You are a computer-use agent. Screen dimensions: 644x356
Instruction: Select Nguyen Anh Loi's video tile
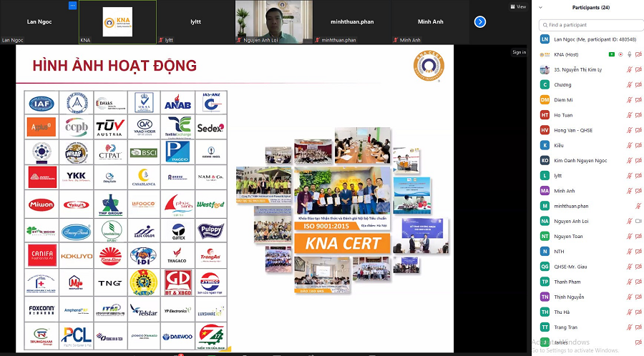pyautogui.click(x=274, y=21)
